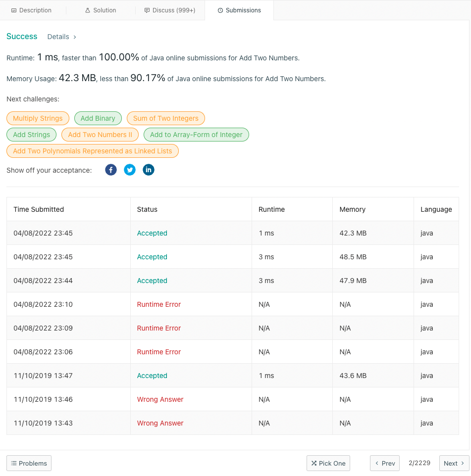The width and height of the screenshot is (471, 476).
Task: Switch to the Submissions tab
Action: (239, 10)
